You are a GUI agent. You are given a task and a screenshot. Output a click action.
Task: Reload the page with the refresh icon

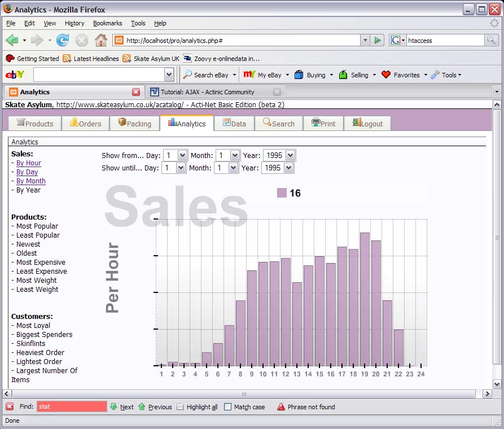pos(63,40)
